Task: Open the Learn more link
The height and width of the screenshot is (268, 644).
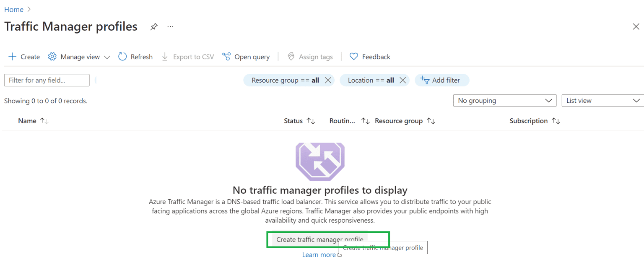Action: [x=322, y=255]
